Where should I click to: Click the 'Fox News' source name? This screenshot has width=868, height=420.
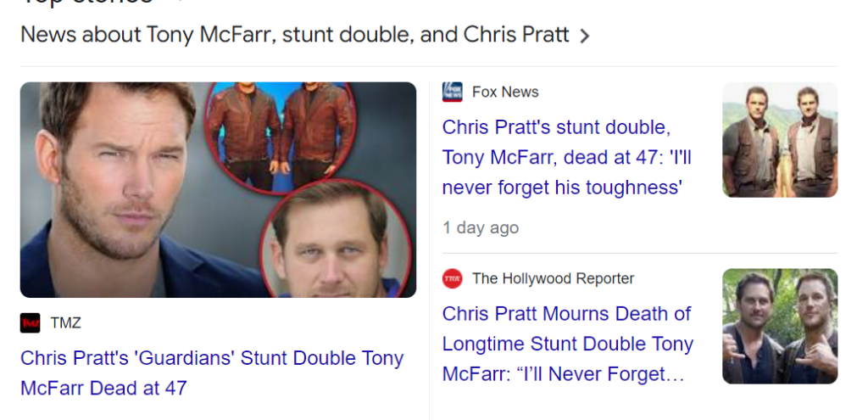point(505,92)
